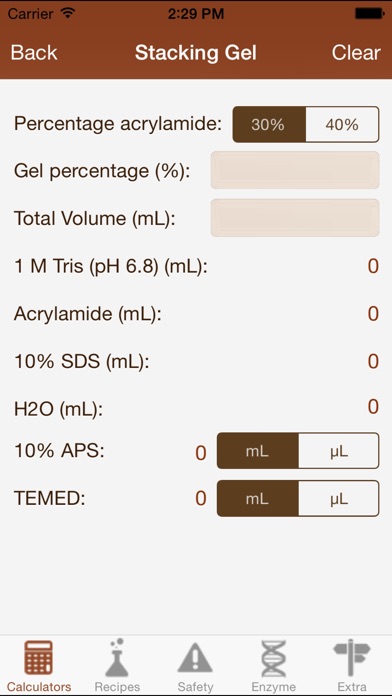Open the Enzyme DNA helix icon

coord(273,658)
